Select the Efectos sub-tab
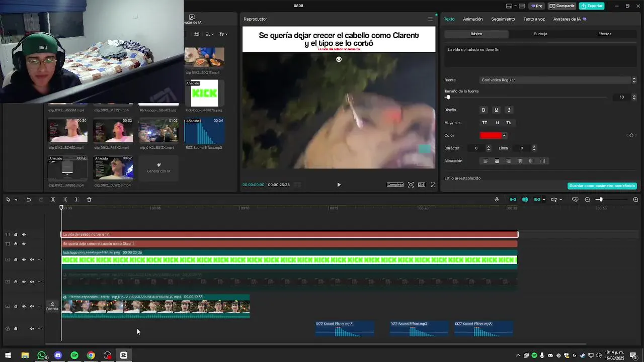This screenshot has height=362, width=644. 605,34
